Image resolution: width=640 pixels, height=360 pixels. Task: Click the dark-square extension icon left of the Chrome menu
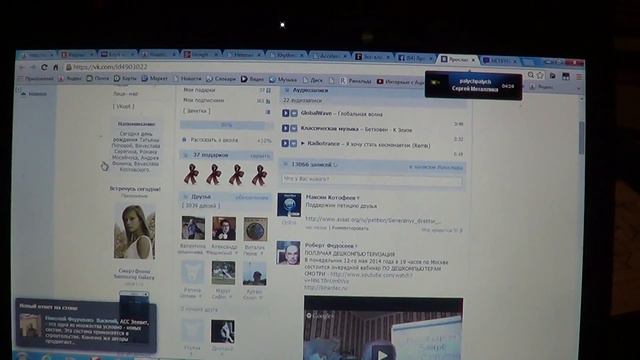pyautogui.click(x=566, y=76)
